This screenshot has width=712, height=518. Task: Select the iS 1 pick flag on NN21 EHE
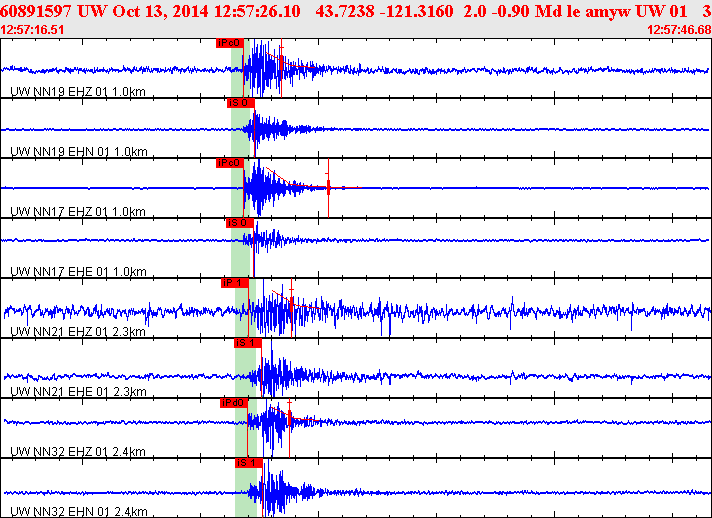[248, 343]
